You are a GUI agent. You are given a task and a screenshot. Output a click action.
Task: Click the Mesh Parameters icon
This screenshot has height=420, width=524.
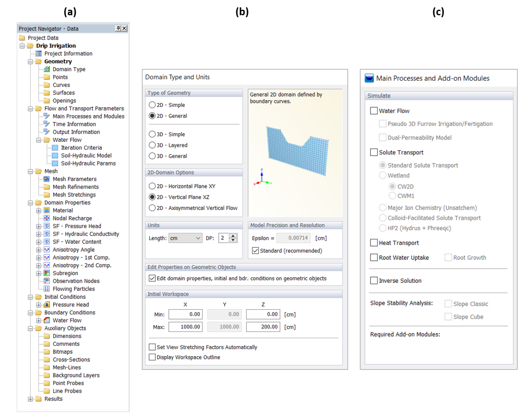[47, 179]
